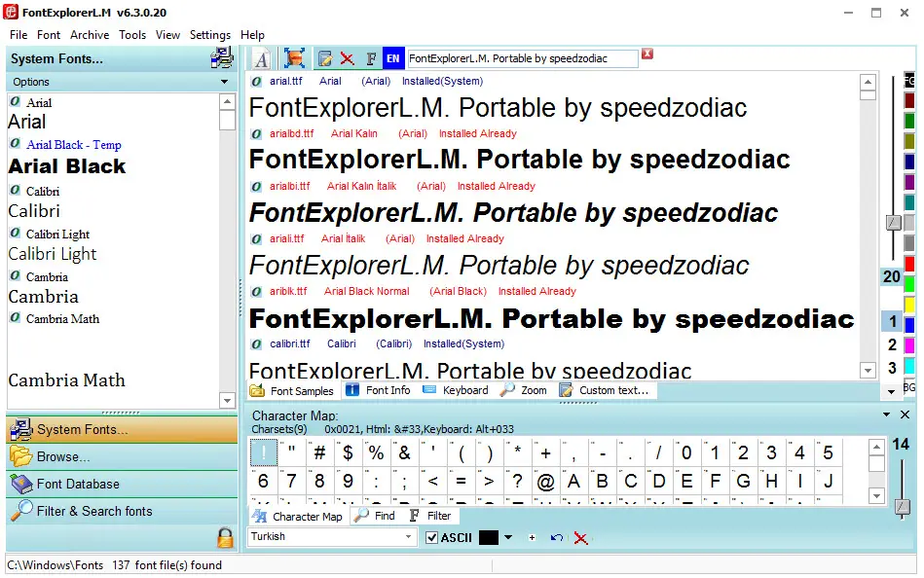Click the EN language icon in toolbar

(393, 58)
